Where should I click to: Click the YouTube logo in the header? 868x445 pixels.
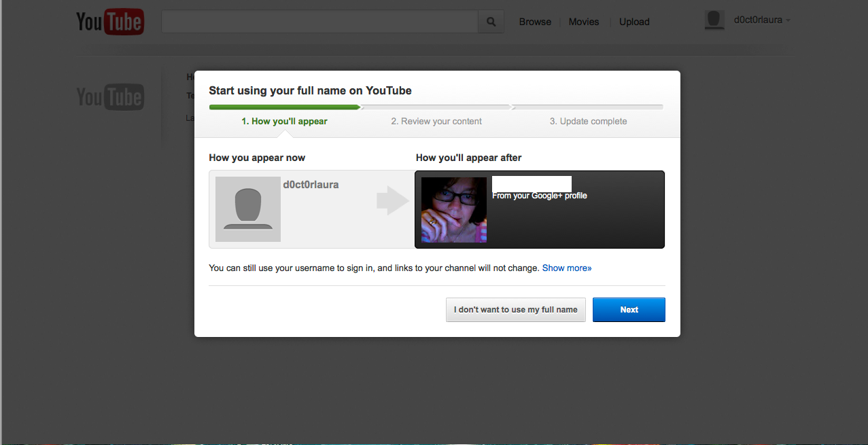coord(109,22)
